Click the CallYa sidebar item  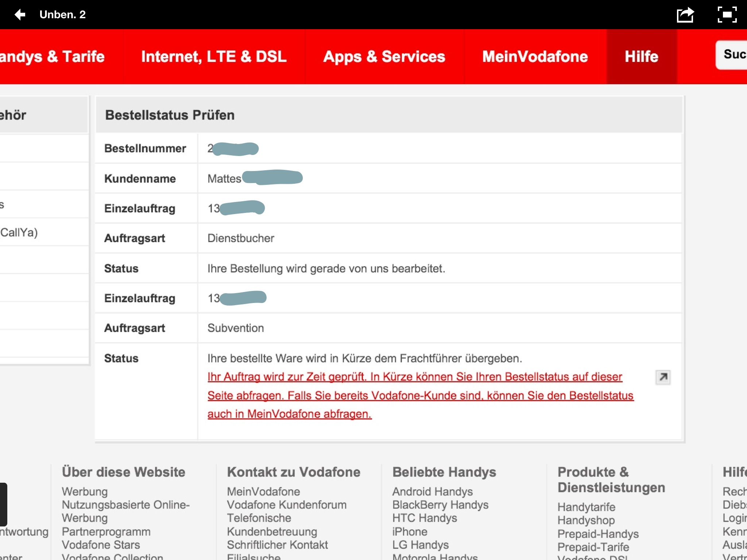pyautogui.click(x=19, y=232)
